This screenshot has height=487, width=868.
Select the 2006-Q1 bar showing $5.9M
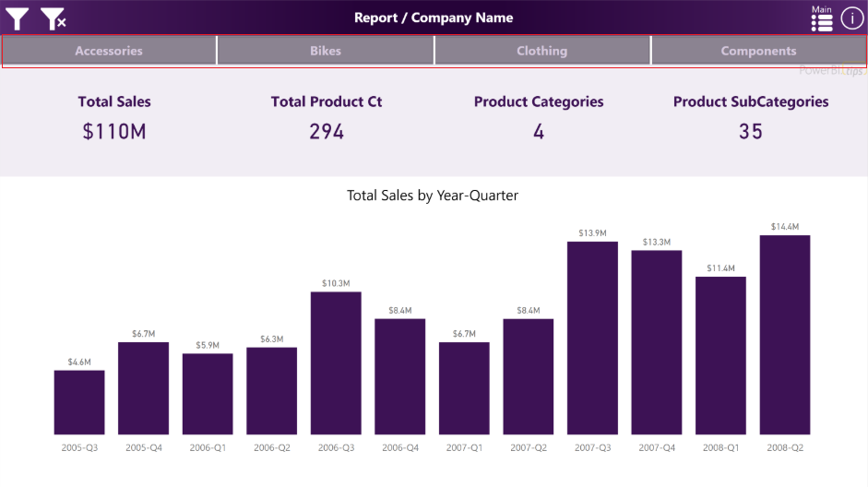(208, 394)
